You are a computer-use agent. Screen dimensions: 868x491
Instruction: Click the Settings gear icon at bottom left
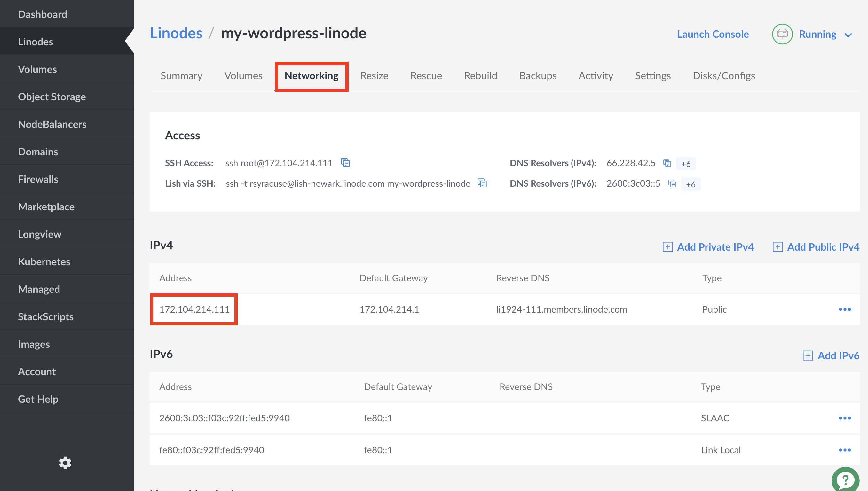pos(65,462)
